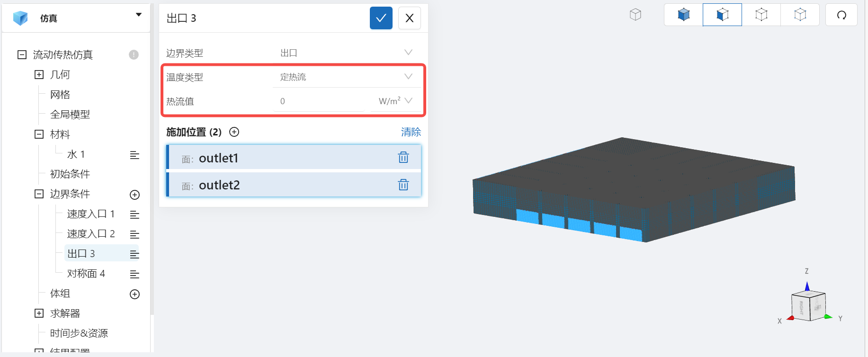This screenshot has width=868, height=357.
Task: Click the orientation cube in the viewport
Action: (808, 306)
